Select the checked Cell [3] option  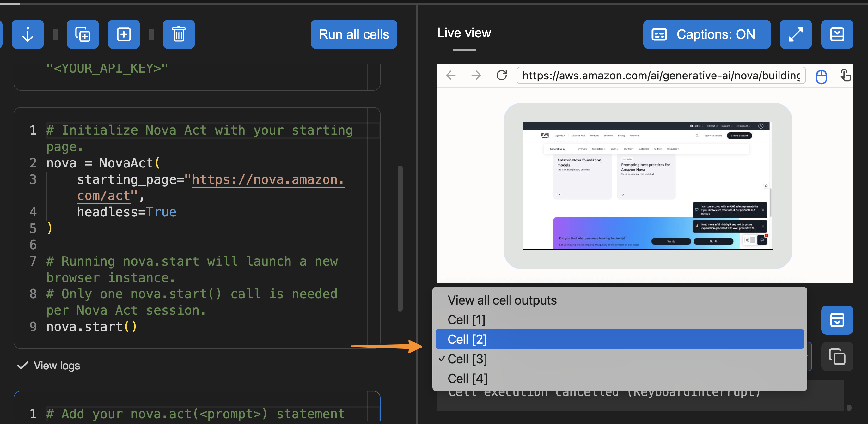point(467,359)
